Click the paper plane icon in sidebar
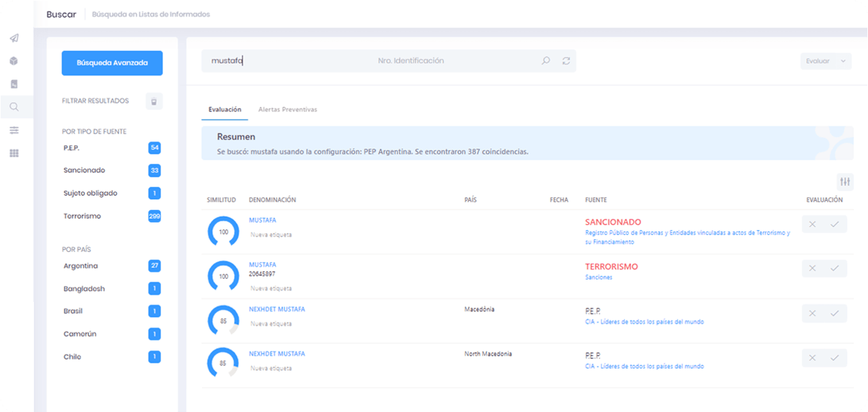The width and height of the screenshot is (868, 412). [14, 38]
